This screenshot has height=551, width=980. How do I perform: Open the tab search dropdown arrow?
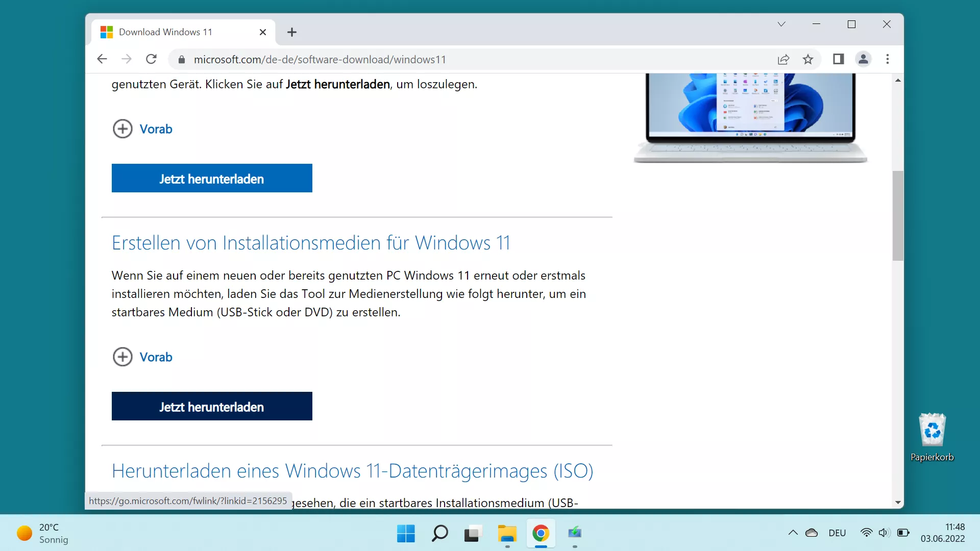tap(781, 24)
